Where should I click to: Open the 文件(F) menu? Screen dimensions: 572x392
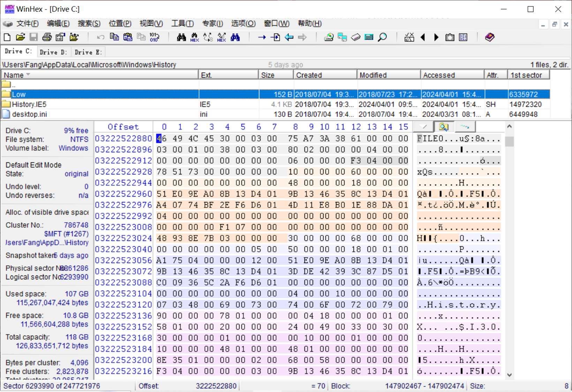28,23
